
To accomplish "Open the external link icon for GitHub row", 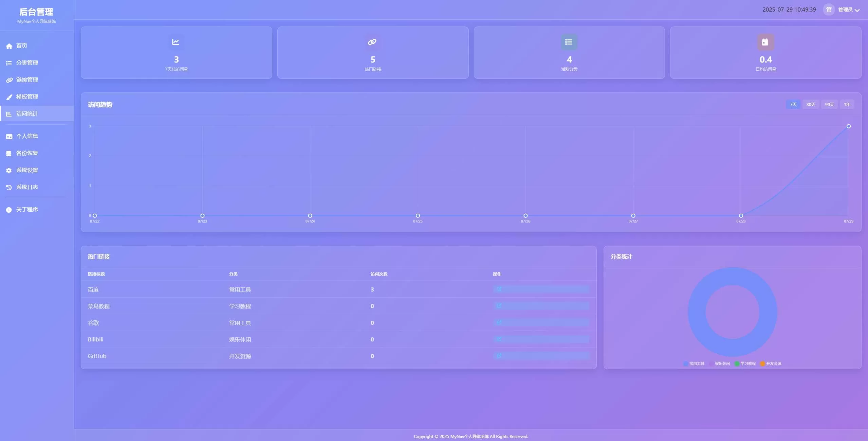I will [499, 356].
